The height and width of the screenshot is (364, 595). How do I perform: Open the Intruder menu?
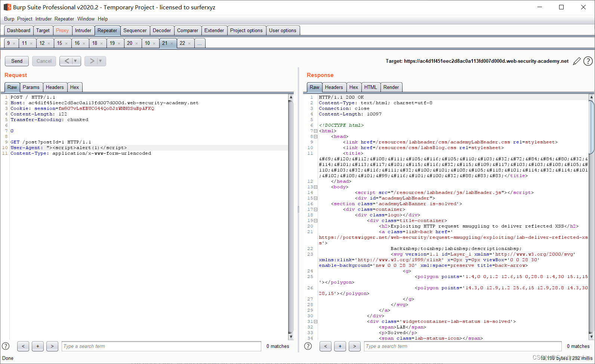coord(43,19)
